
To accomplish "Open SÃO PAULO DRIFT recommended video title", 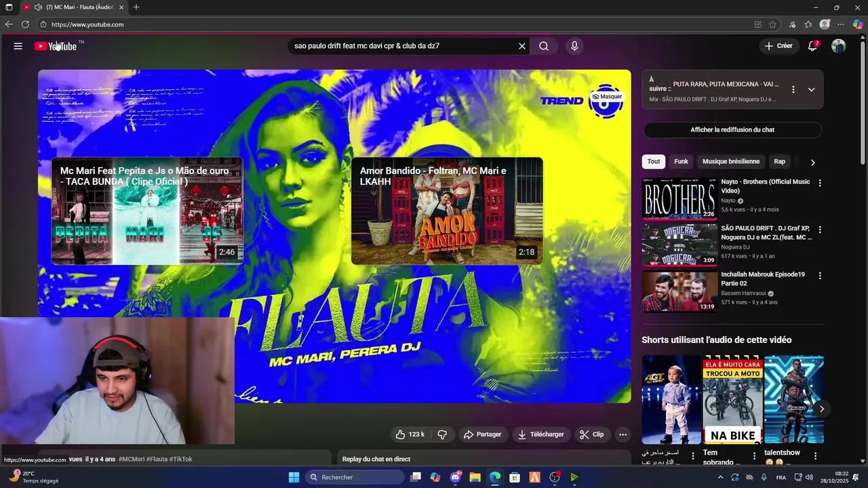I will pyautogui.click(x=766, y=232).
